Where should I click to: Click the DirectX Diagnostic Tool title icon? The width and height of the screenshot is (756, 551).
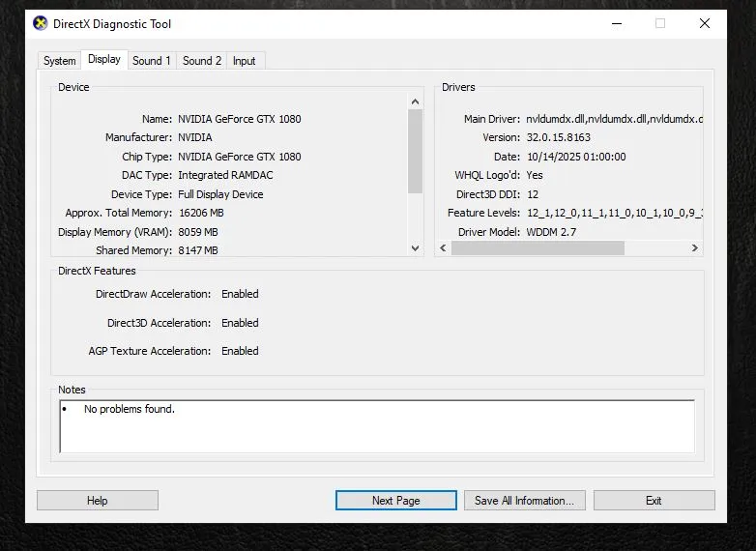click(41, 23)
